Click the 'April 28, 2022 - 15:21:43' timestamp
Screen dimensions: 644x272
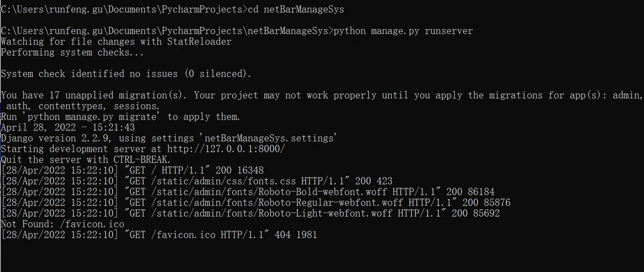click(68, 127)
